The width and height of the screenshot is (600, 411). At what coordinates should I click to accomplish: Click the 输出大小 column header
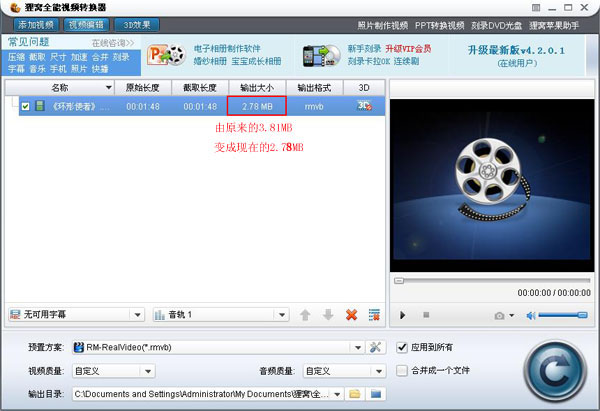click(257, 88)
